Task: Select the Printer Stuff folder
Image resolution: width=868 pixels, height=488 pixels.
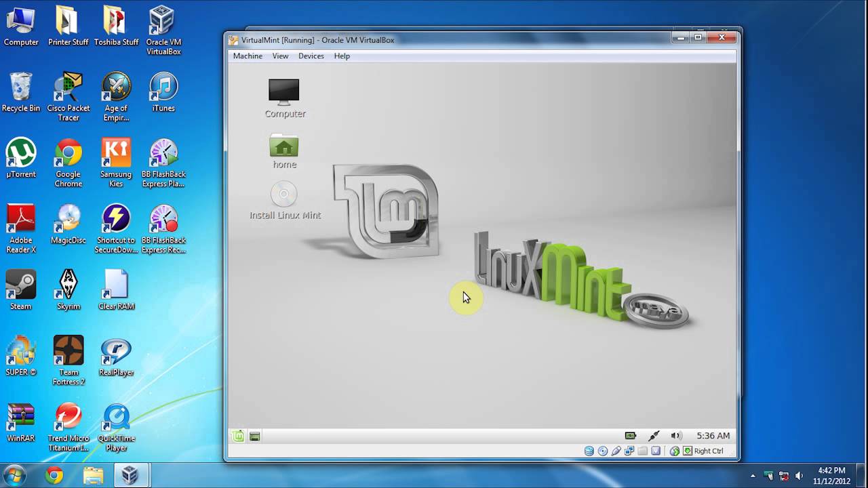Action: pos(68,27)
